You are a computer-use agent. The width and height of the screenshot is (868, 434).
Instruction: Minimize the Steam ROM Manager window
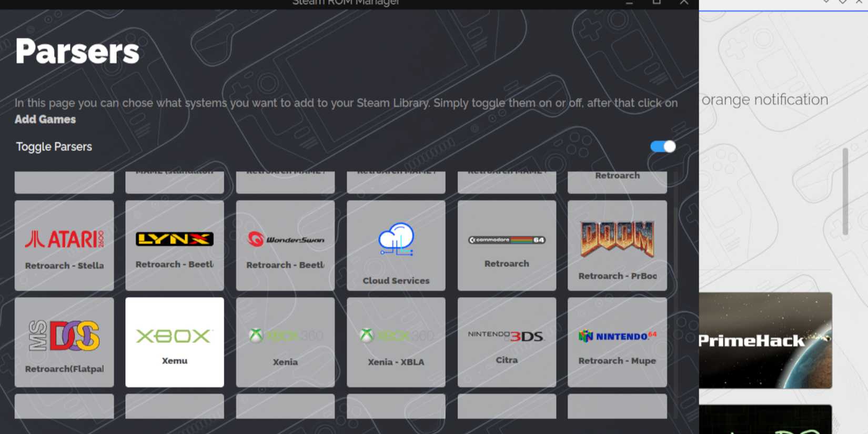pyautogui.click(x=629, y=3)
